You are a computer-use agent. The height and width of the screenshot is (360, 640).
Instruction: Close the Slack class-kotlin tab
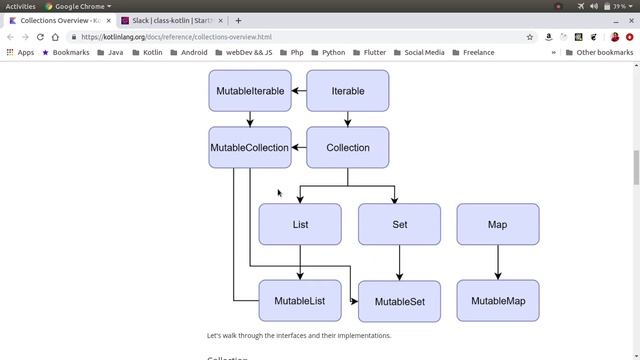220,20
